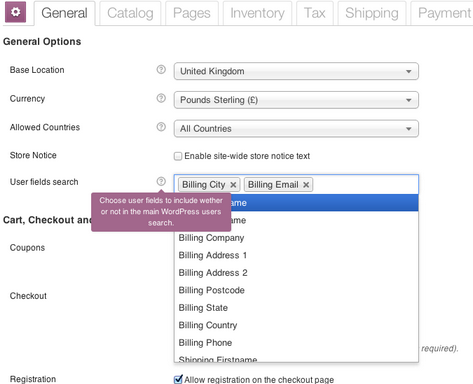This screenshot has width=473, height=384.
Task: Switch to the Catalog tab
Action: click(x=130, y=13)
